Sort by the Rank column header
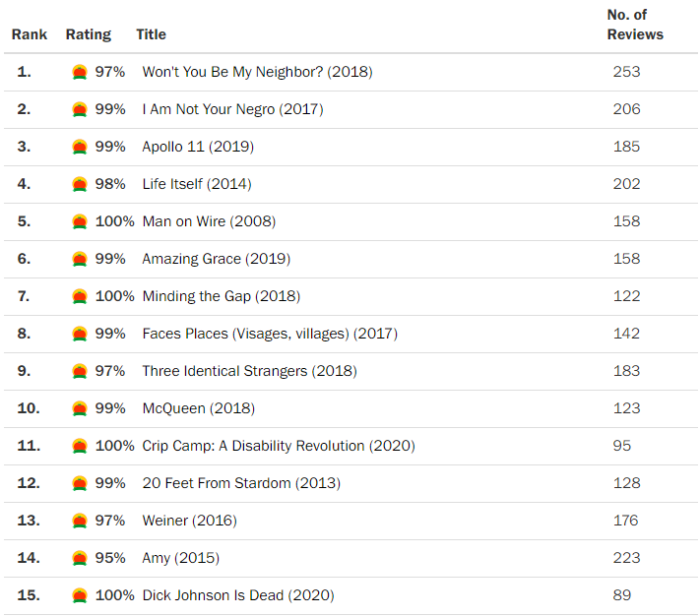Screen dimensions: 700x616 click(x=30, y=34)
